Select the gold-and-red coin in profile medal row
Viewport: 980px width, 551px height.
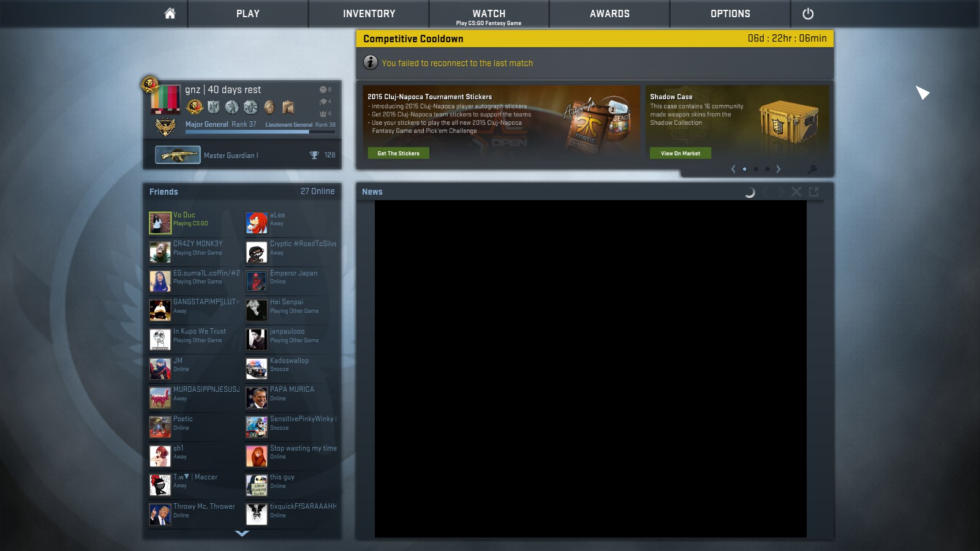pos(195,107)
